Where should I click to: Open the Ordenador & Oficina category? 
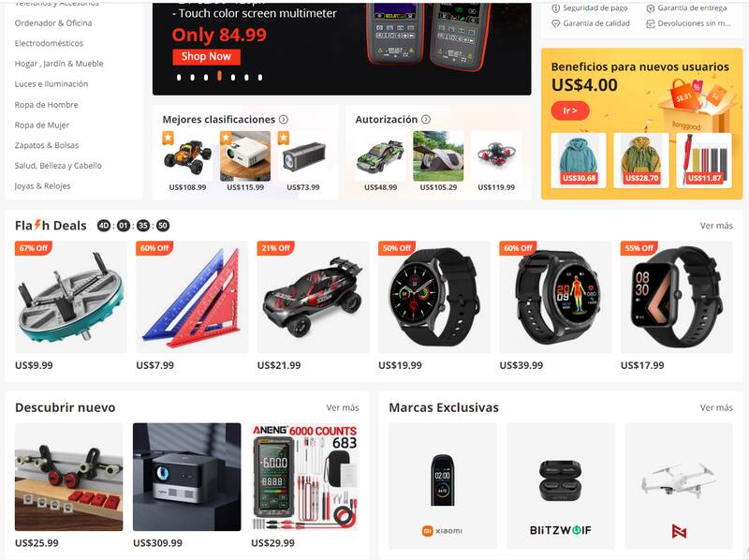coord(53,22)
